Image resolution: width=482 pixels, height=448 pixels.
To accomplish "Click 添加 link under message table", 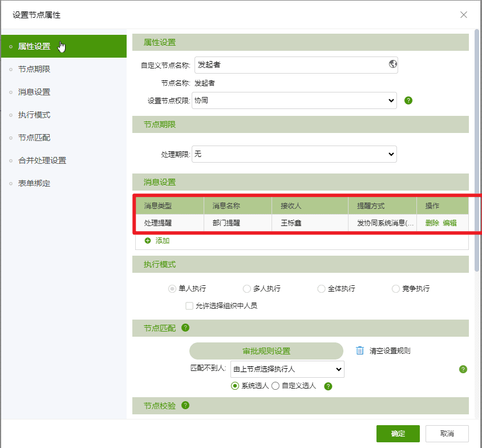I will click(163, 240).
